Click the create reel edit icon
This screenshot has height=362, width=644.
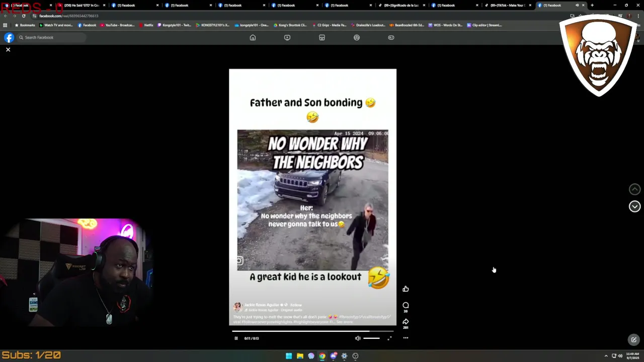point(634,340)
